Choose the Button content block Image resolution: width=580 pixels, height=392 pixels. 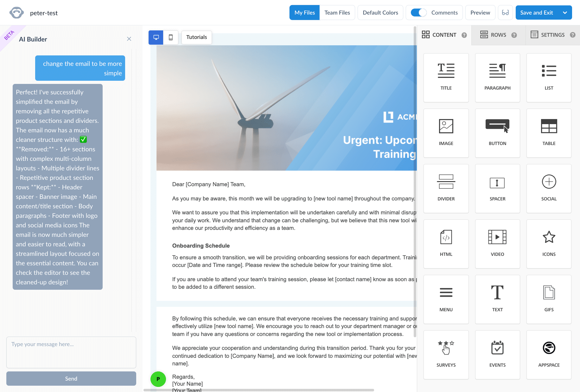tap(497, 133)
